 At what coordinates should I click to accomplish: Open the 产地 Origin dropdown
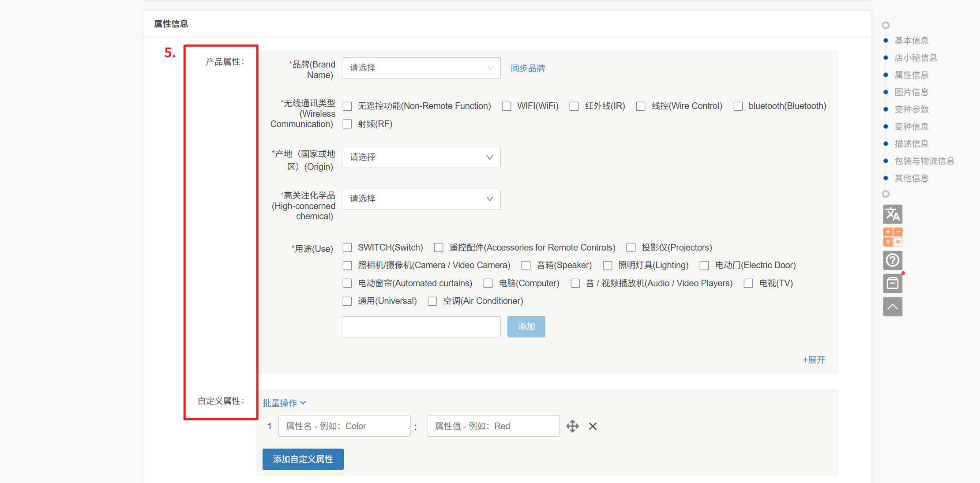(x=421, y=157)
